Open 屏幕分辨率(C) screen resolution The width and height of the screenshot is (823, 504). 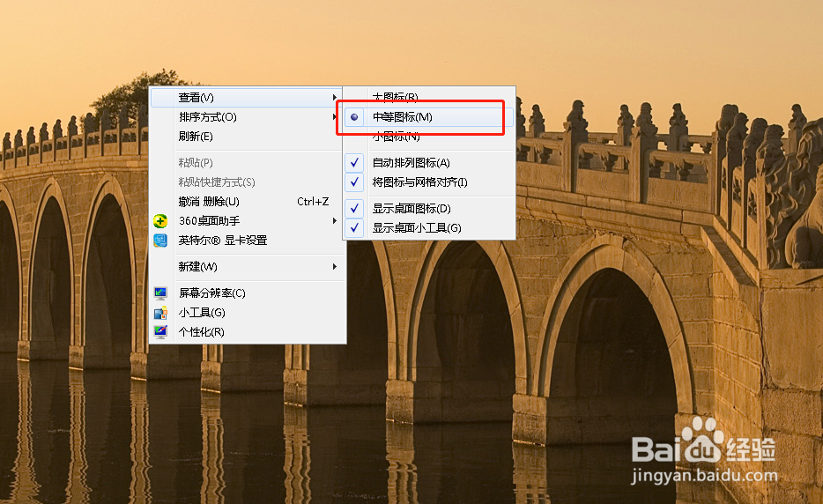click(x=247, y=293)
